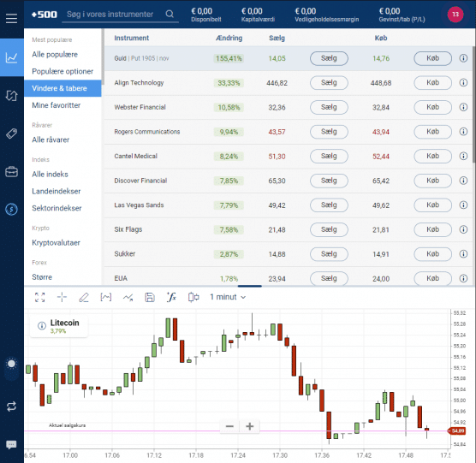Image resolution: width=476 pixels, height=463 pixels.
Task: Open the open positions sidebar icon
Action: click(x=11, y=96)
